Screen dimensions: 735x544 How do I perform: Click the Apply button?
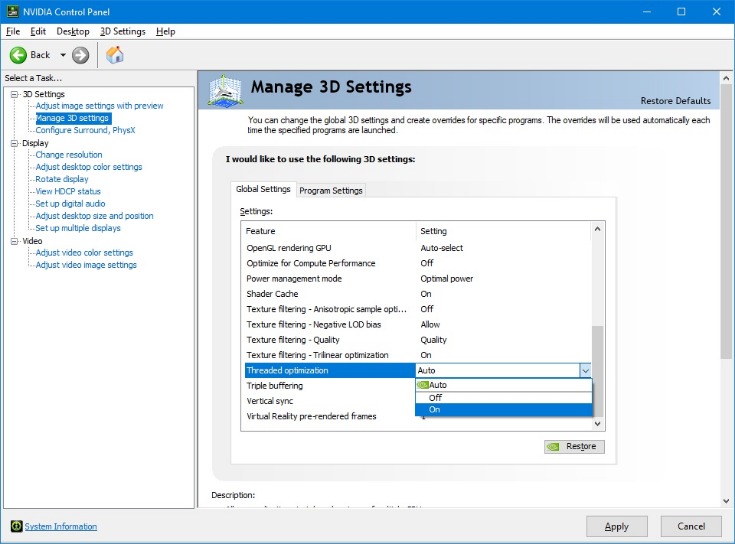[x=617, y=526]
